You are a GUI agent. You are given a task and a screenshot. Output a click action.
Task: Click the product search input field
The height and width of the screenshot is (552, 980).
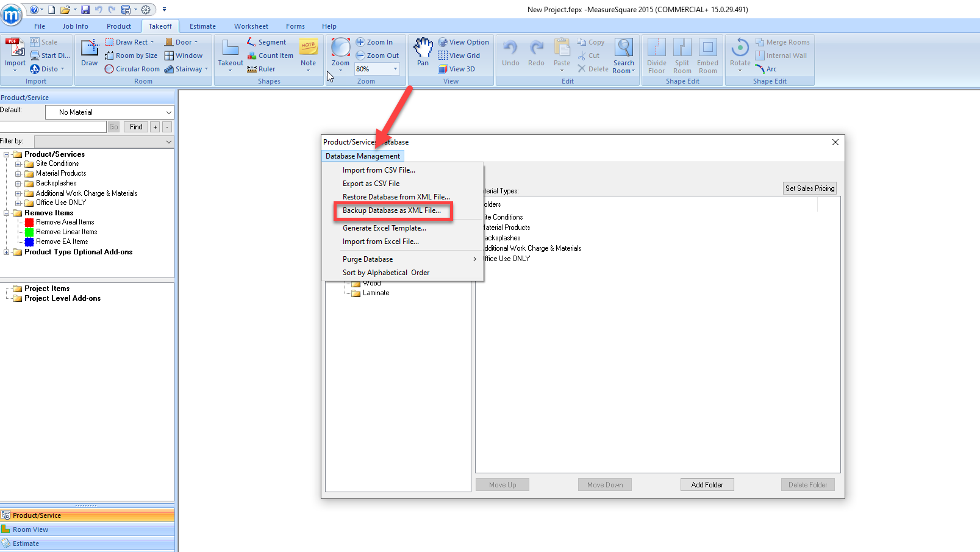tap(53, 127)
